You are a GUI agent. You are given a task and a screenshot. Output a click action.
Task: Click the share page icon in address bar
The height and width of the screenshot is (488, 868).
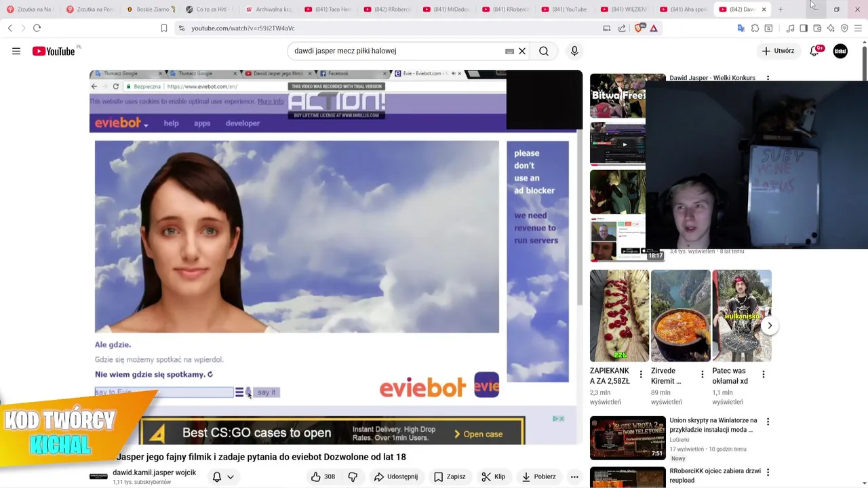click(622, 28)
